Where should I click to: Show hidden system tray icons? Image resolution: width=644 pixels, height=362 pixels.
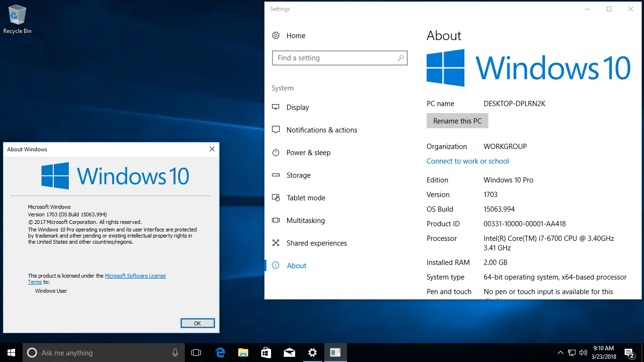tap(560, 353)
